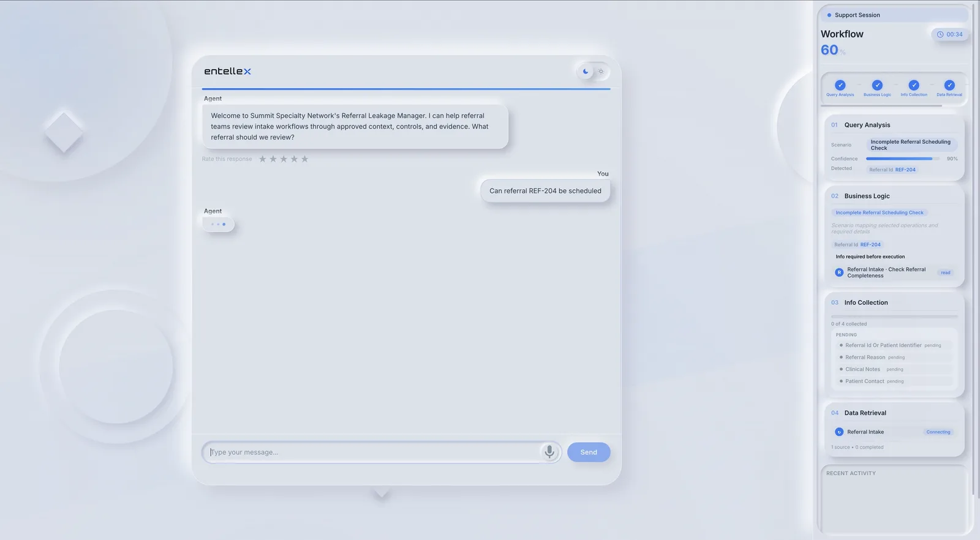This screenshot has width=980, height=540.
Task: Click the Workflow 60% progress value
Action: pos(833,50)
